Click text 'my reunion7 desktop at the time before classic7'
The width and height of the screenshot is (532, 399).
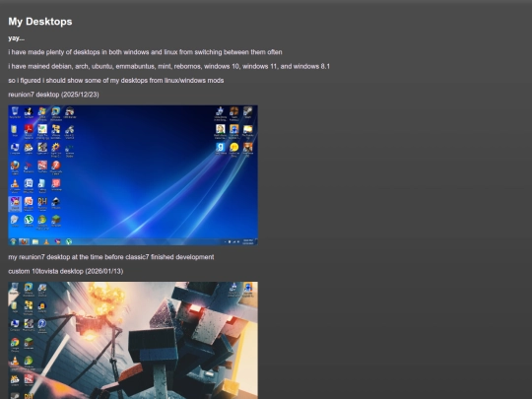click(x=111, y=257)
